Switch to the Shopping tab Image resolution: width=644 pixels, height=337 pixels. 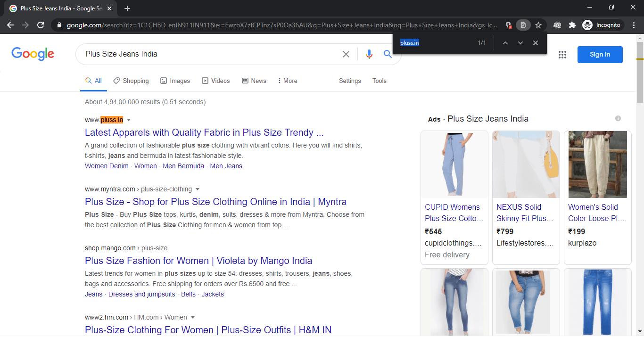[x=131, y=81]
